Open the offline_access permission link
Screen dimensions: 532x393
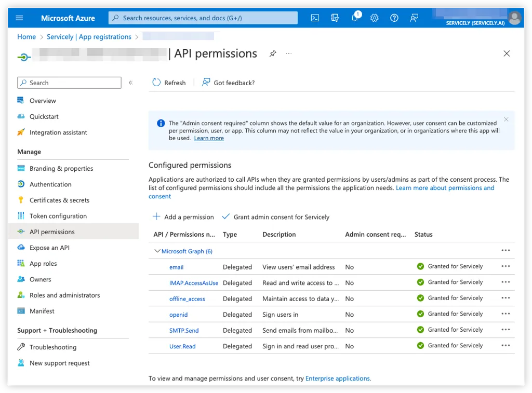[187, 299]
